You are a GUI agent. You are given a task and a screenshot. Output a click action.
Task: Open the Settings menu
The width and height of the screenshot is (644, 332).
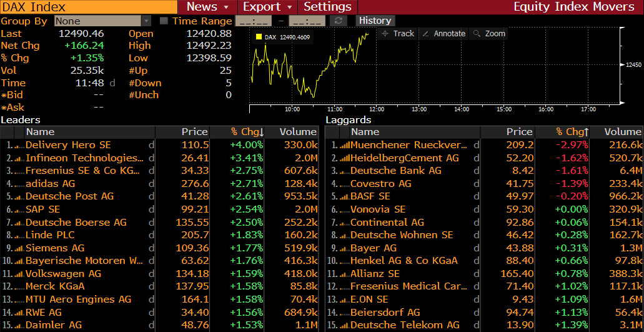click(x=327, y=7)
